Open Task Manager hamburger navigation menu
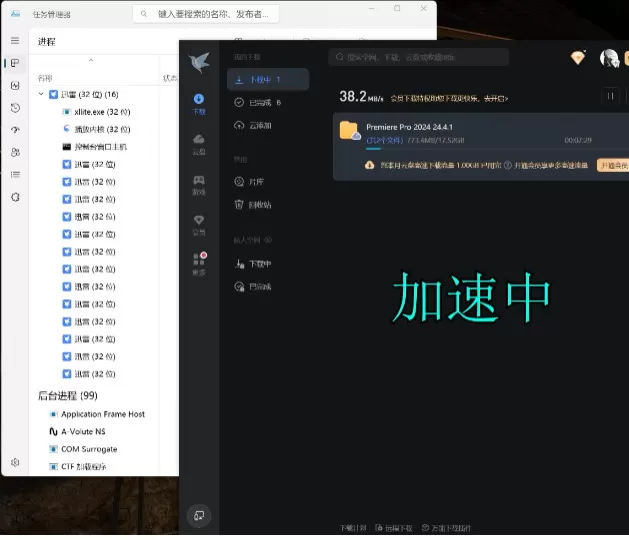Screen dimensions: 629x540 coord(15,41)
